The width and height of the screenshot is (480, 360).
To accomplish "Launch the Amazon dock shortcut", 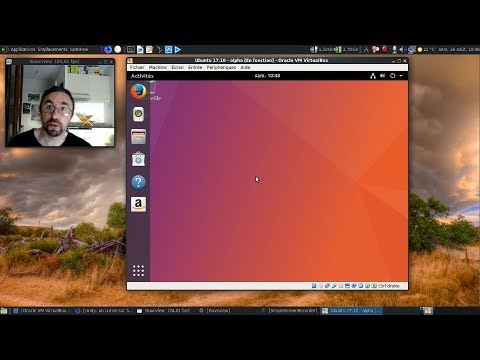I will point(138,204).
